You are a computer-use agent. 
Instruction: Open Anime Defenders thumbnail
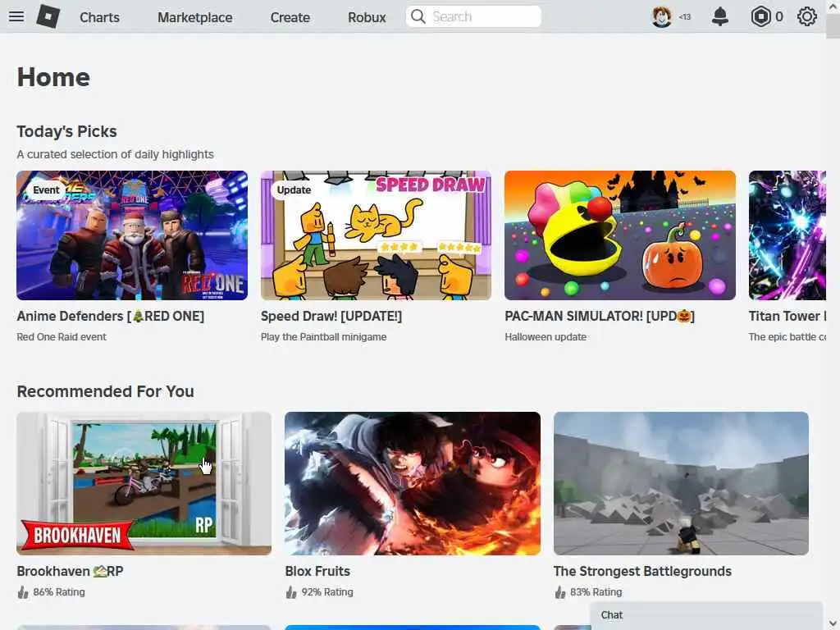pyautogui.click(x=132, y=235)
